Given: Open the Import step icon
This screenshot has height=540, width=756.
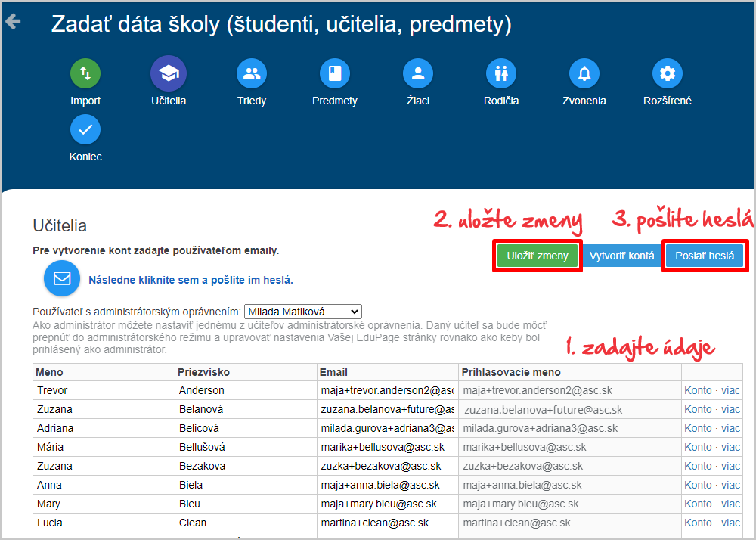Looking at the screenshot, I should coord(85,73).
